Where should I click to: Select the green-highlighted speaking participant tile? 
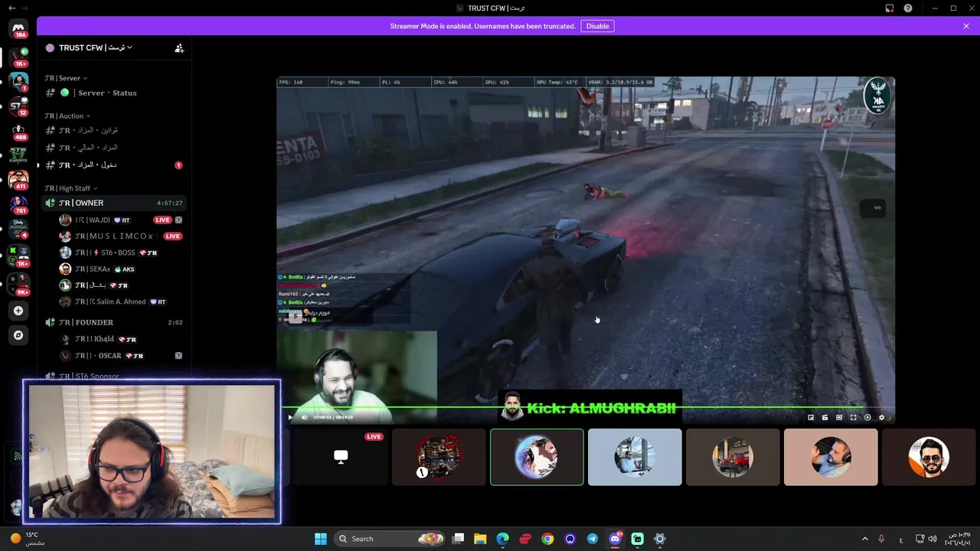(537, 457)
